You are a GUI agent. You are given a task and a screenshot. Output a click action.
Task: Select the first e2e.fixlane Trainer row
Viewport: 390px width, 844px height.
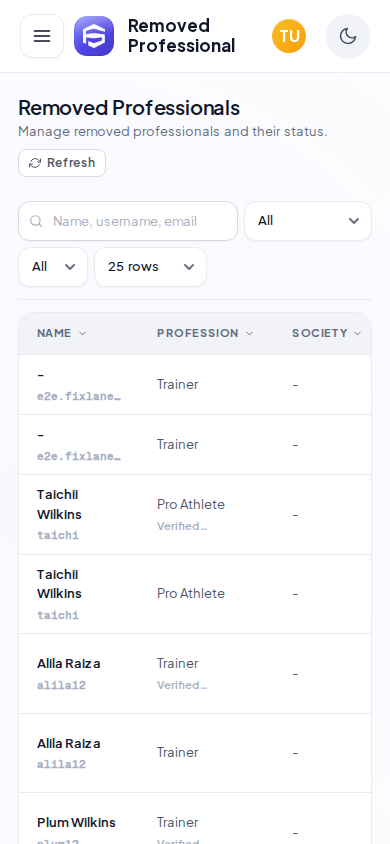pos(195,384)
